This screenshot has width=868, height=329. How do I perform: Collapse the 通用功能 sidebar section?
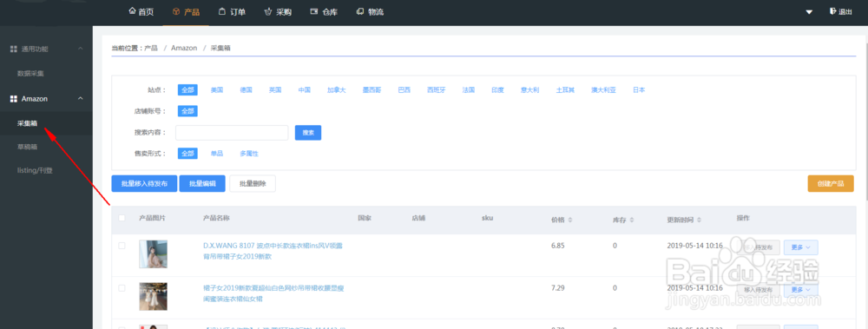80,49
